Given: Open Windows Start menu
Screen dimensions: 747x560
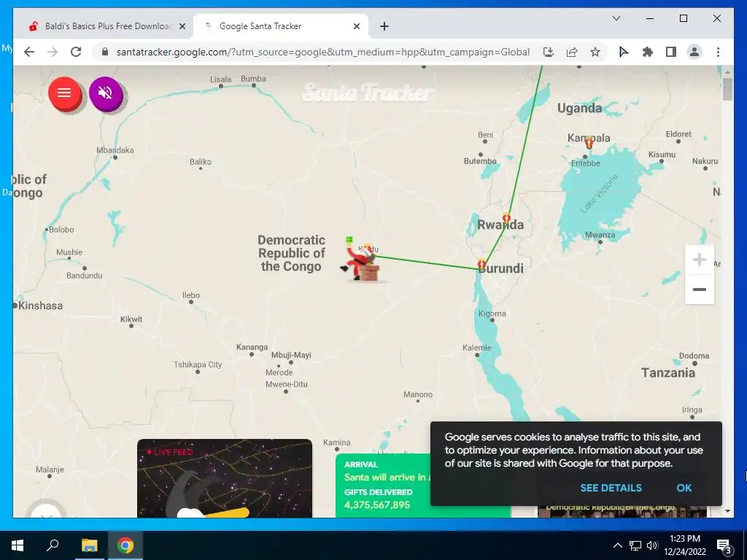Looking at the screenshot, I should 18,545.
